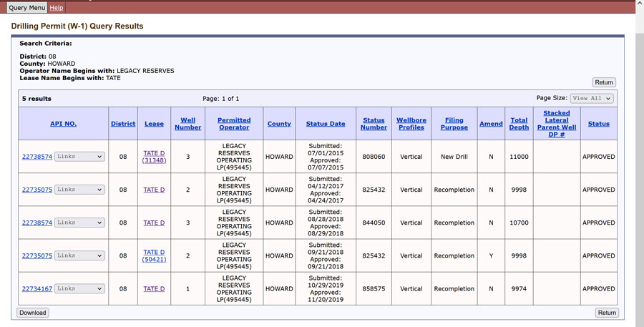Open lease link TATE D (31348)
The height and width of the screenshot is (327, 644).
154,157
